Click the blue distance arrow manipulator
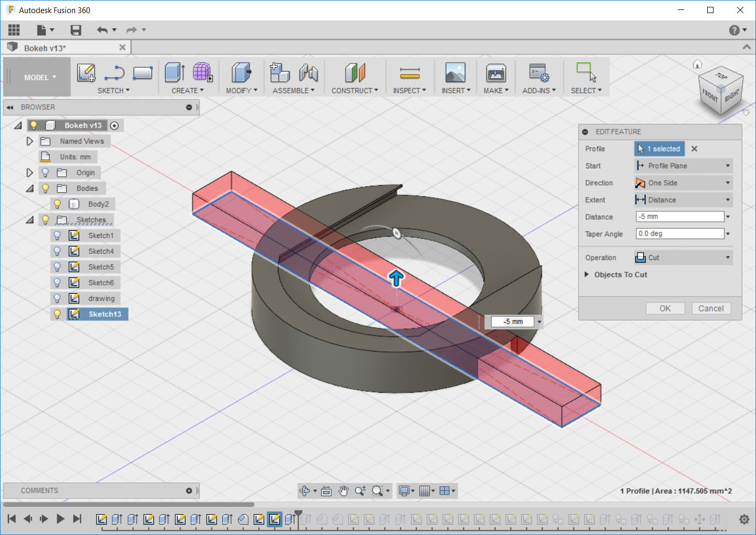The image size is (756, 535). coord(396,278)
